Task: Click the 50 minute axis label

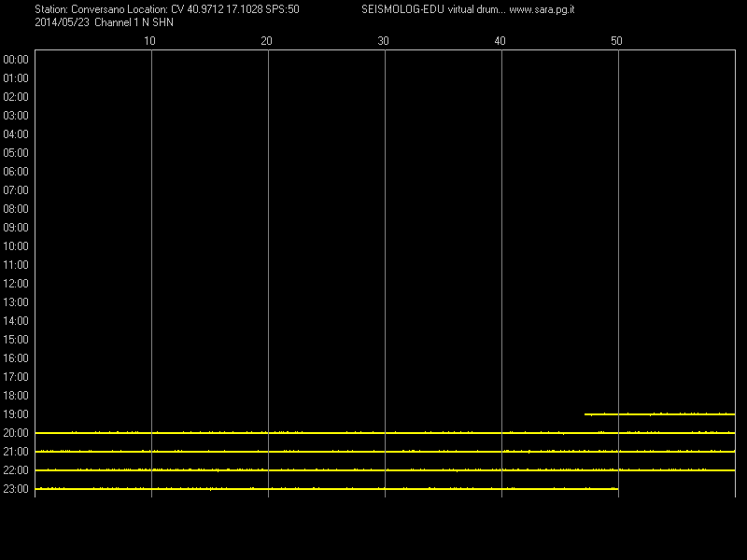Action: coord(616,41)
